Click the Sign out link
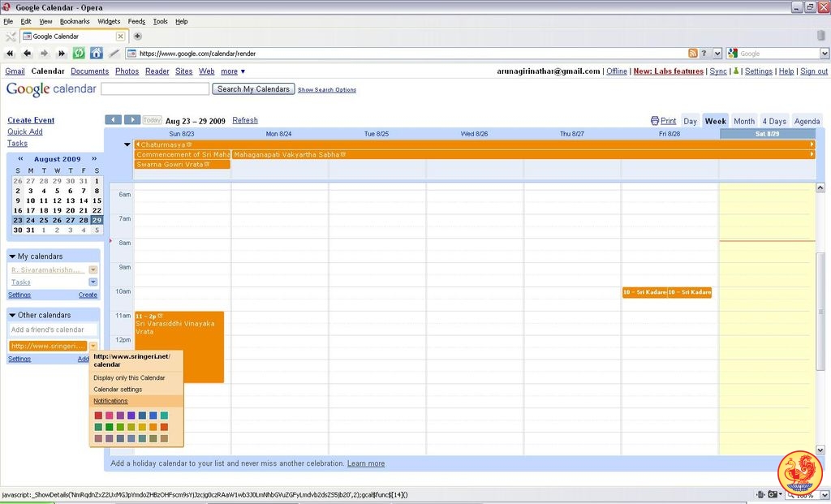 tap(814, 71)
